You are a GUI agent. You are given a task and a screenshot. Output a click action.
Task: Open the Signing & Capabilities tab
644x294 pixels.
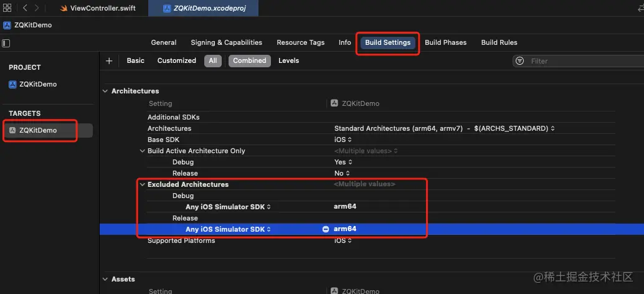click(x=226, y=42)
